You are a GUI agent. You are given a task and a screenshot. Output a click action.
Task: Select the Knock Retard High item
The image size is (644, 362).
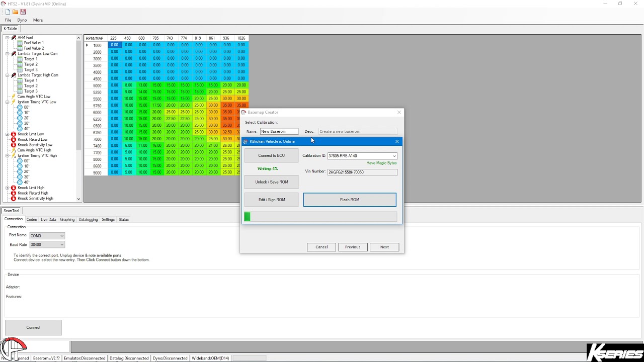coord(33,193)
